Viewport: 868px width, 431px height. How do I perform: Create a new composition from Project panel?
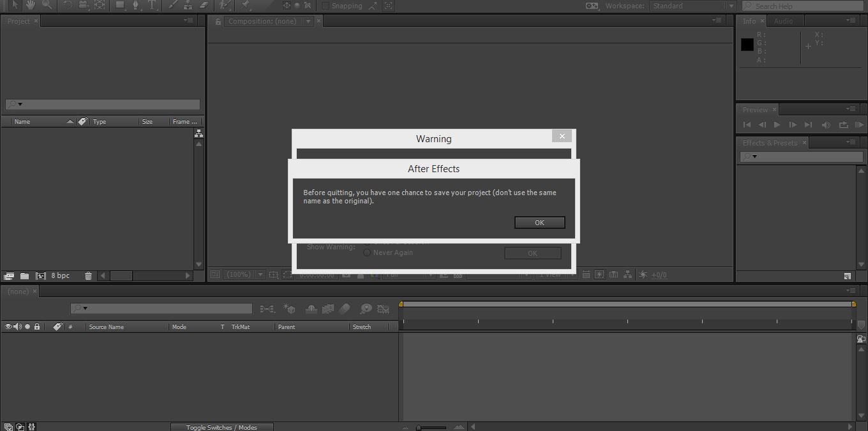tap(41, 276)
